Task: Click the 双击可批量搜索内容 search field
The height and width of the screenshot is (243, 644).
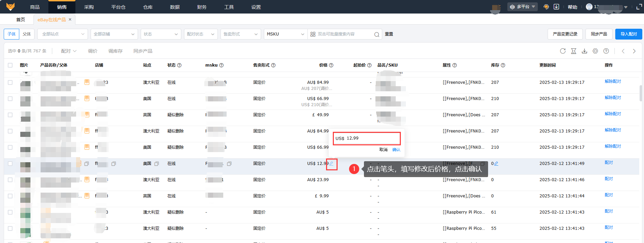Action: 345,34
